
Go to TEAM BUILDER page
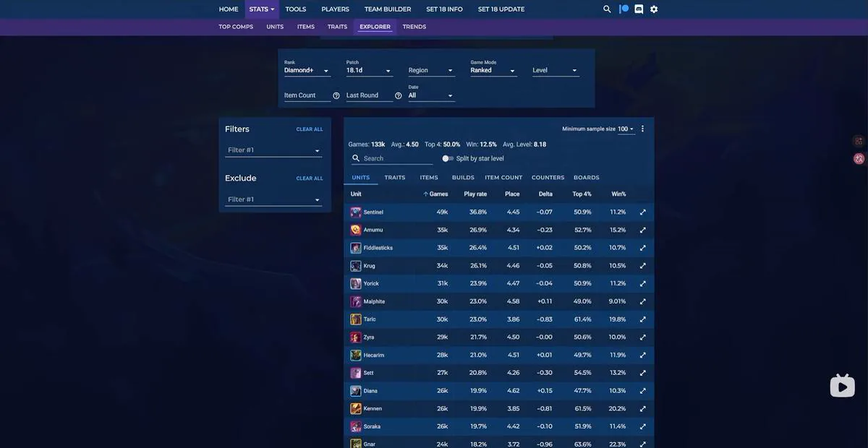point(388,9)
